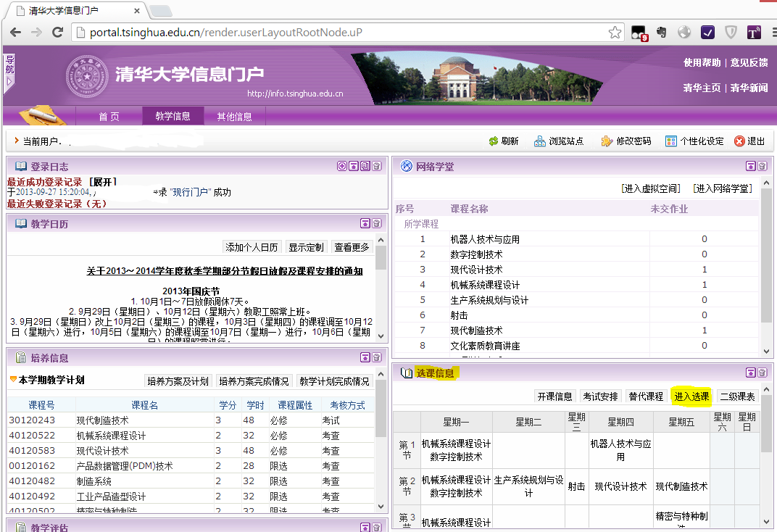Open the purple checkmark extension
Viewport: 777px width, 532px height.
pyautogui.click(x=707, y=33)
